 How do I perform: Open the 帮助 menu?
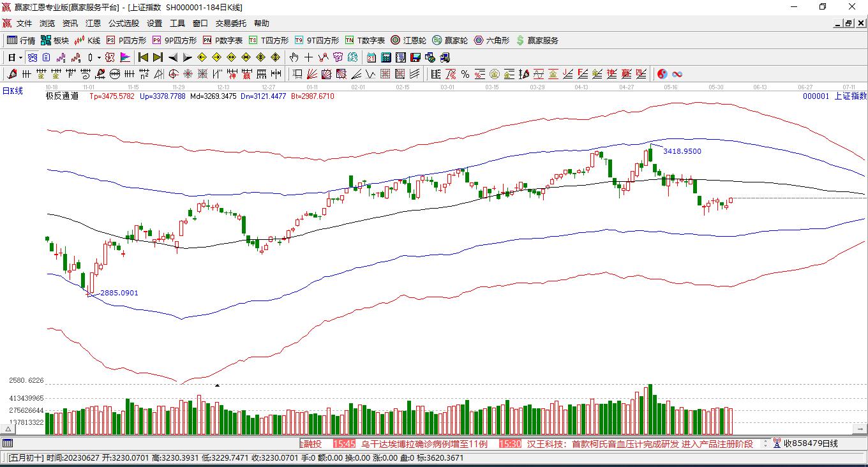262,23
